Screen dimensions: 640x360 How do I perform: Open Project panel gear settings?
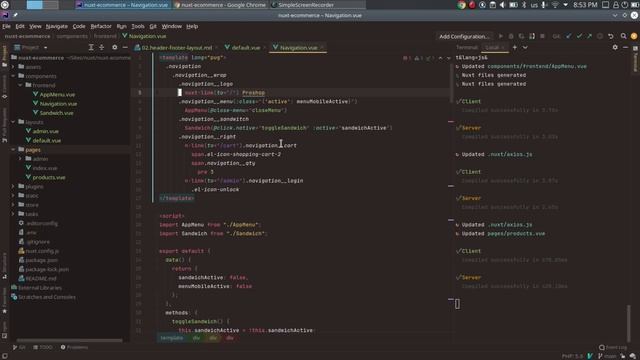click(x=115, y=47)
